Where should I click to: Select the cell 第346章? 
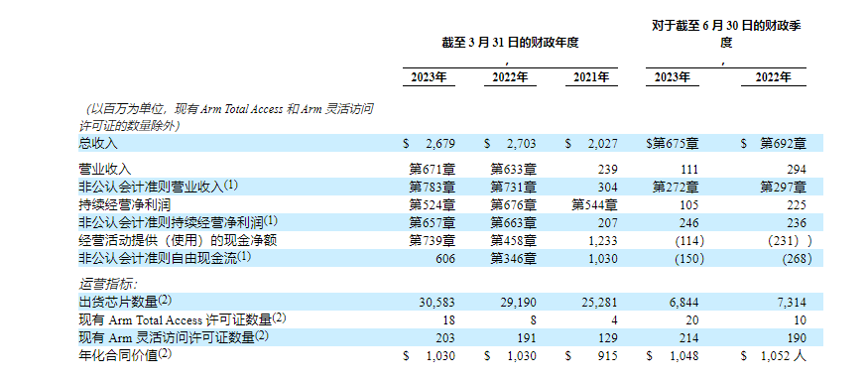(x=513, y=258)
